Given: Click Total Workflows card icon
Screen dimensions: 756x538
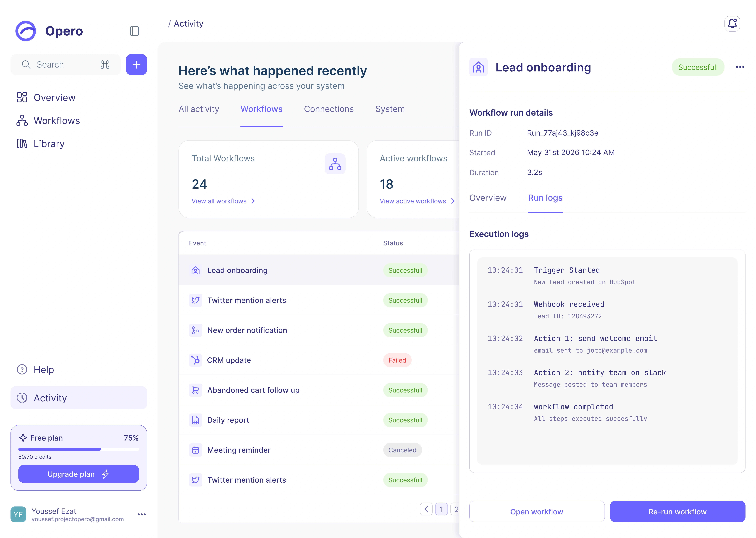Looking at the screenshot, I should 335,164.
